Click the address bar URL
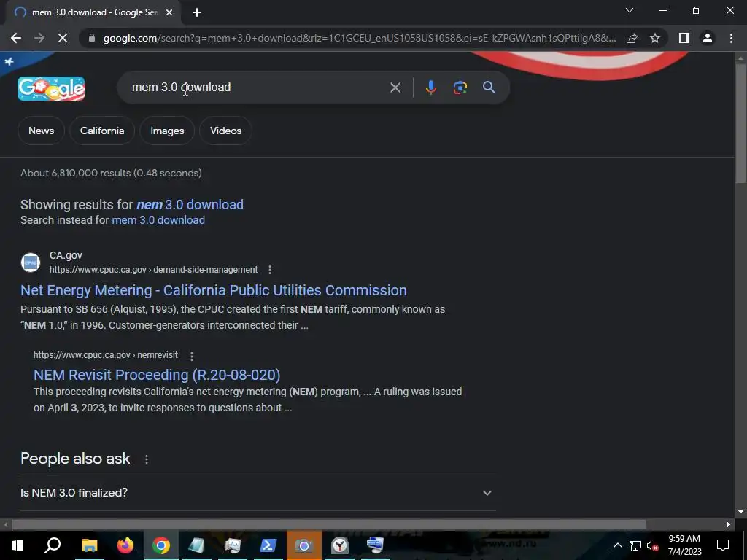Viewport: 747px width, 560px height. coord(360,38)
